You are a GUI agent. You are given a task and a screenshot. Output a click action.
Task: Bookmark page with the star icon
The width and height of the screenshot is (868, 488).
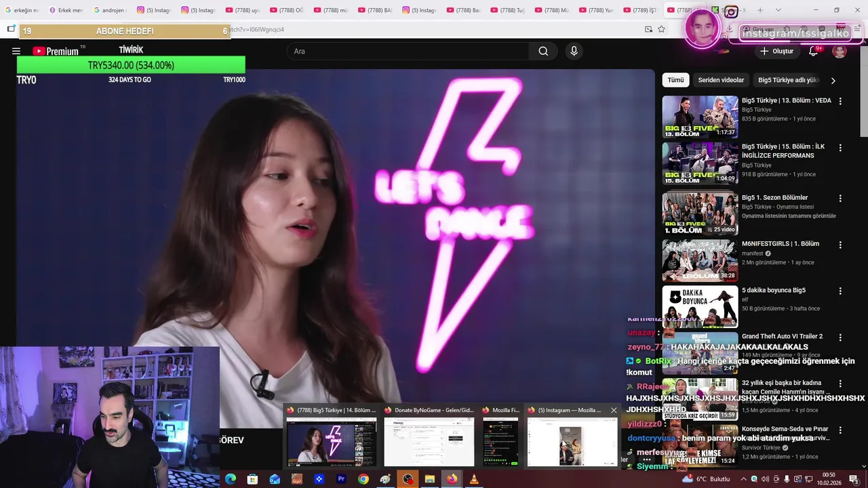[661, 29]
